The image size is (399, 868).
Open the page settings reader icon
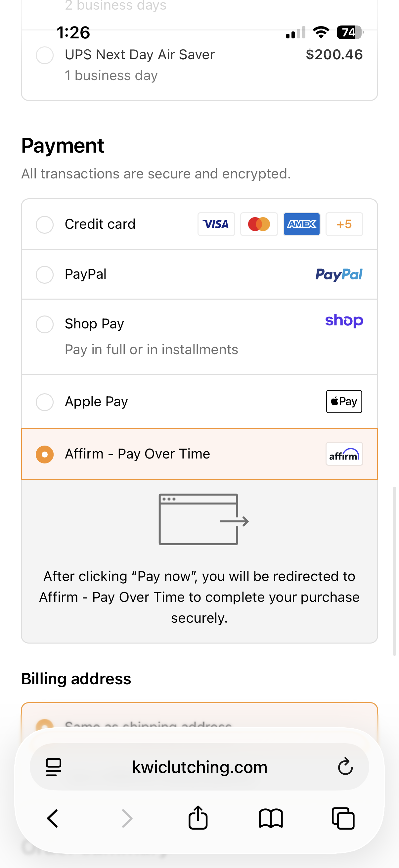click(54, 767)
